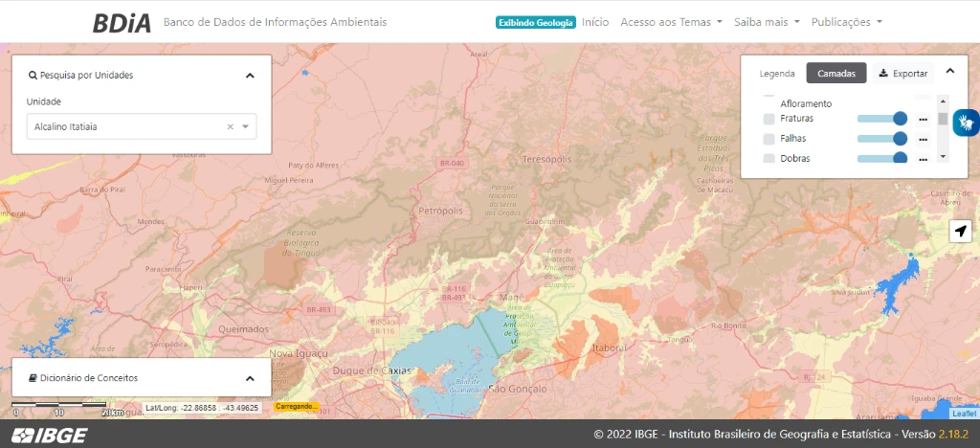
Task: Enable the Dobras layer checkbox
Action: [768, 159]
